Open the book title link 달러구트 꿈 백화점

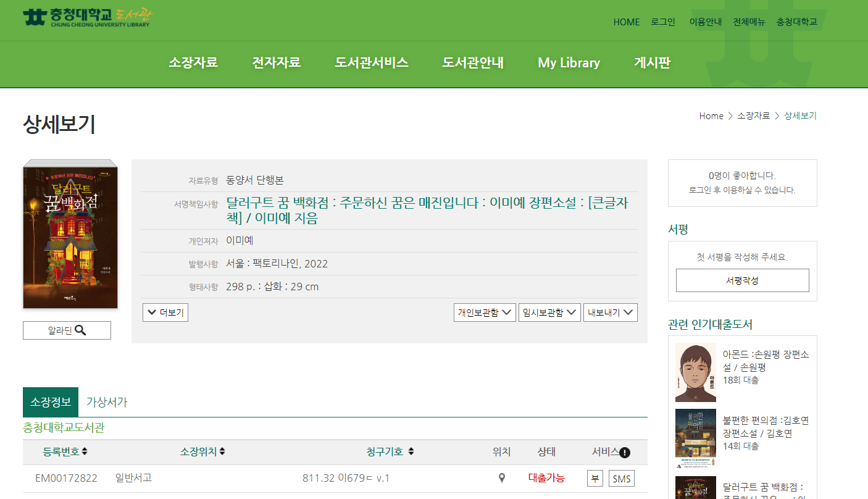(427, 211)
